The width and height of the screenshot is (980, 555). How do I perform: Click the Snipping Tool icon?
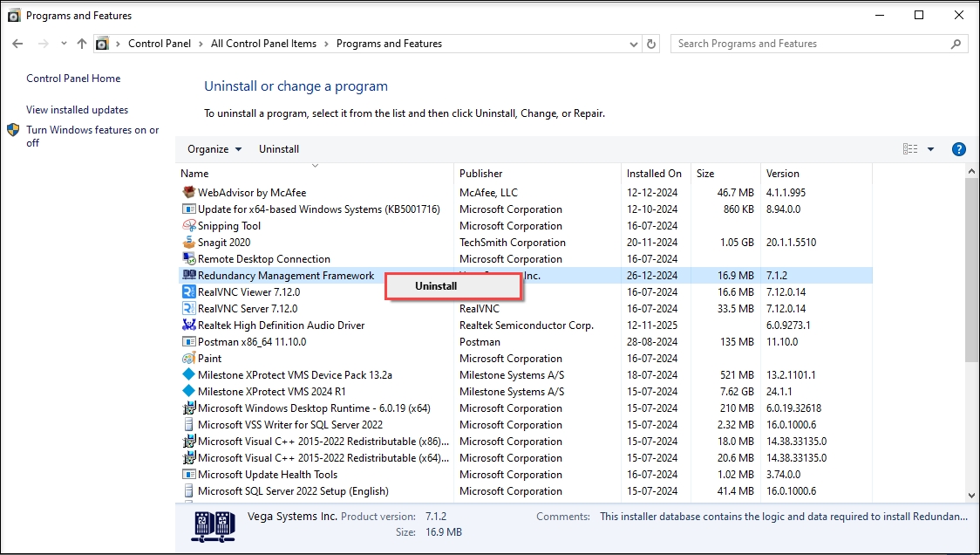(x=188, y=226)
